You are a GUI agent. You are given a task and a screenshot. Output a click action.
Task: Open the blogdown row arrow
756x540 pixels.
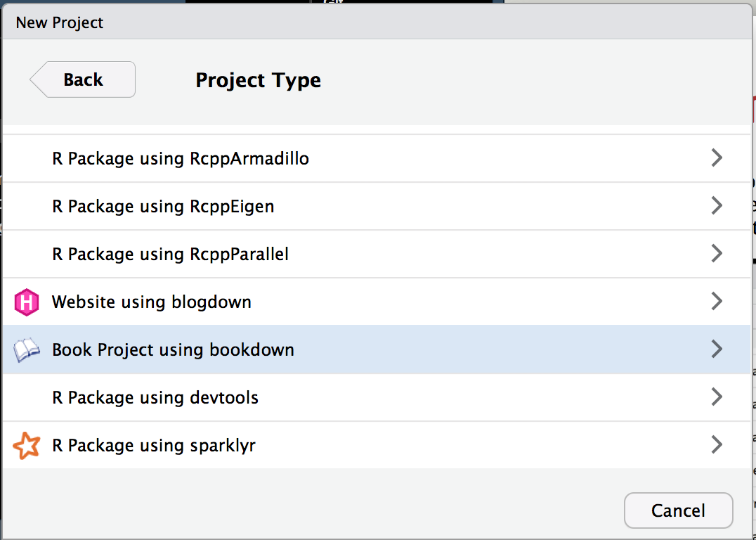(717, 301)
